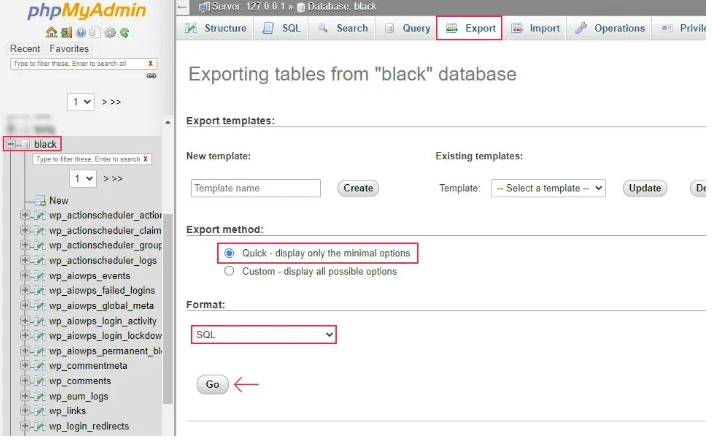The image size is (712, 440).
Task: Click the wp_comments table icon
Action: [x=40, y=381]
